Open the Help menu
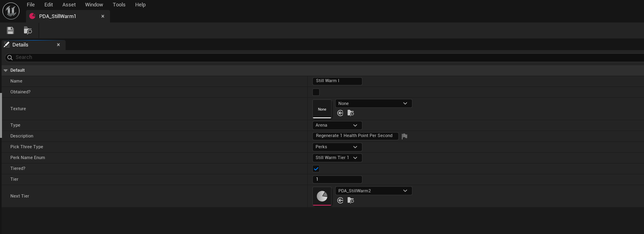The image size is (644, 234). click(140, 5)
